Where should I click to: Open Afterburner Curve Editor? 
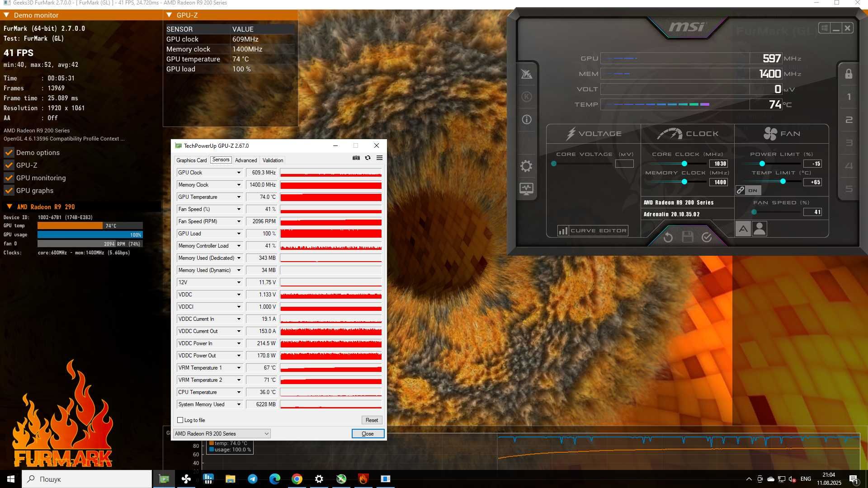(x=593, y=230)
